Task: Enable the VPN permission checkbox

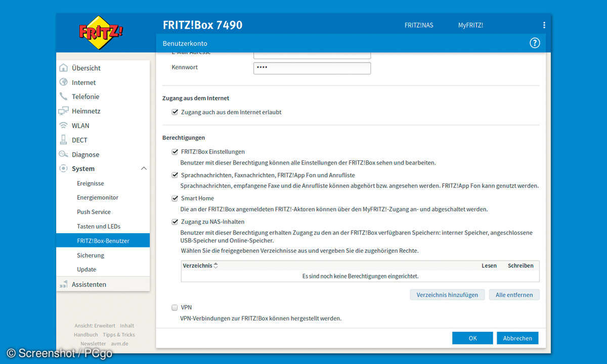Action: [x=175, y=307]
